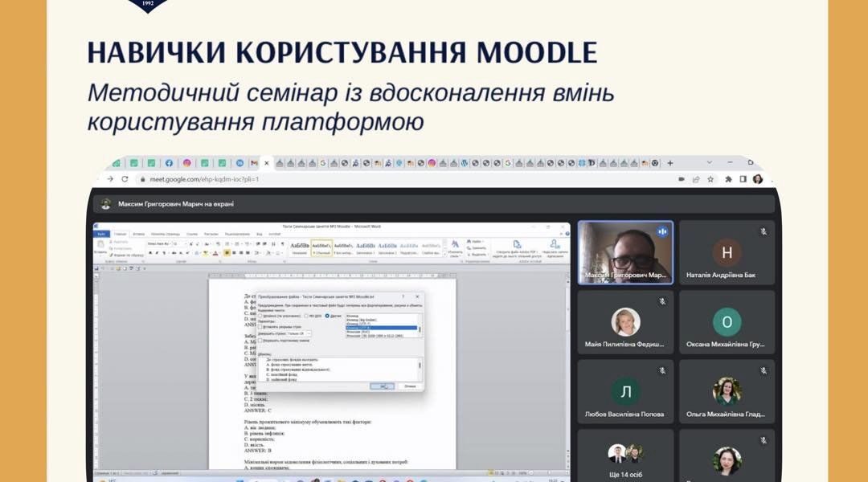
Task: Open the File tab in Word
Action: point(101,234)
